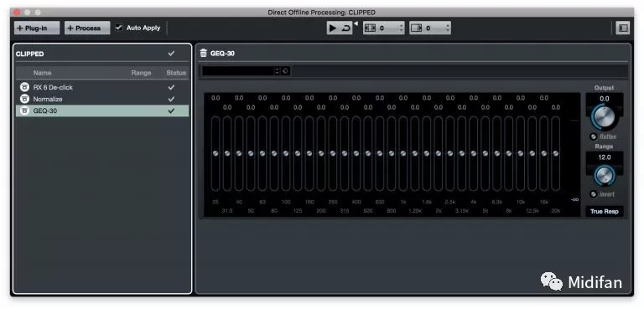Select the RX 6 De-click process

[x=101, y=87]
